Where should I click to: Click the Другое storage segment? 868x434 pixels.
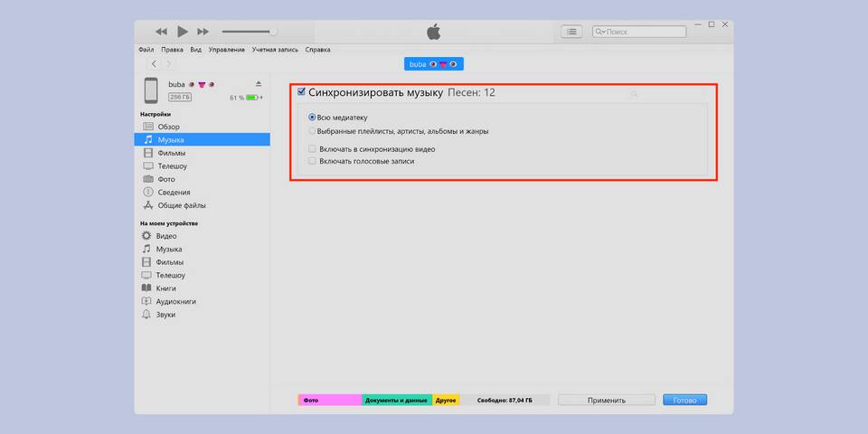(446, 400)
